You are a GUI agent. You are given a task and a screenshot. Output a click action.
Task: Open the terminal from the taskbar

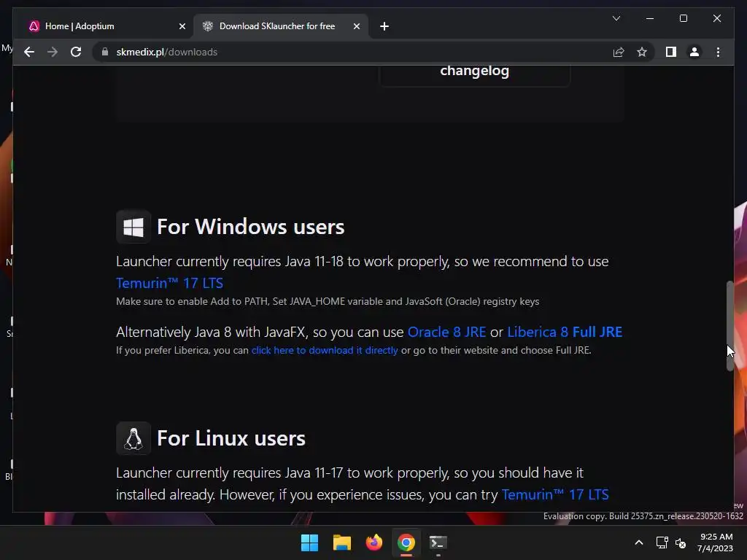[438, 542]
